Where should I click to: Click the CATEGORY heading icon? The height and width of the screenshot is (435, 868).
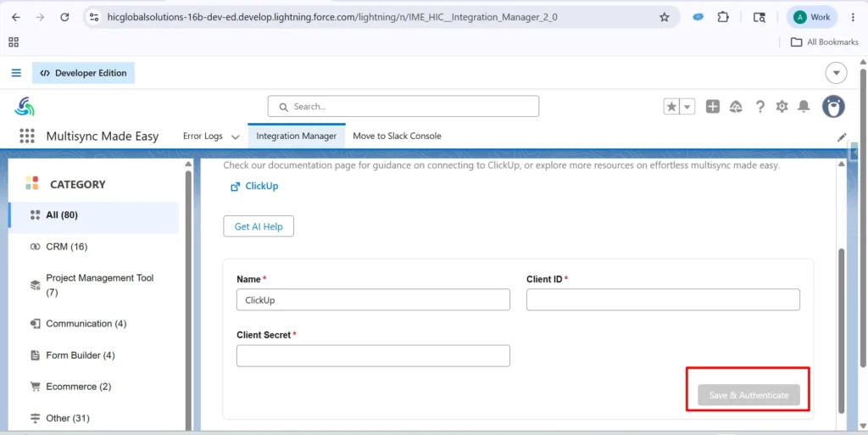click(x=31, y=184)
